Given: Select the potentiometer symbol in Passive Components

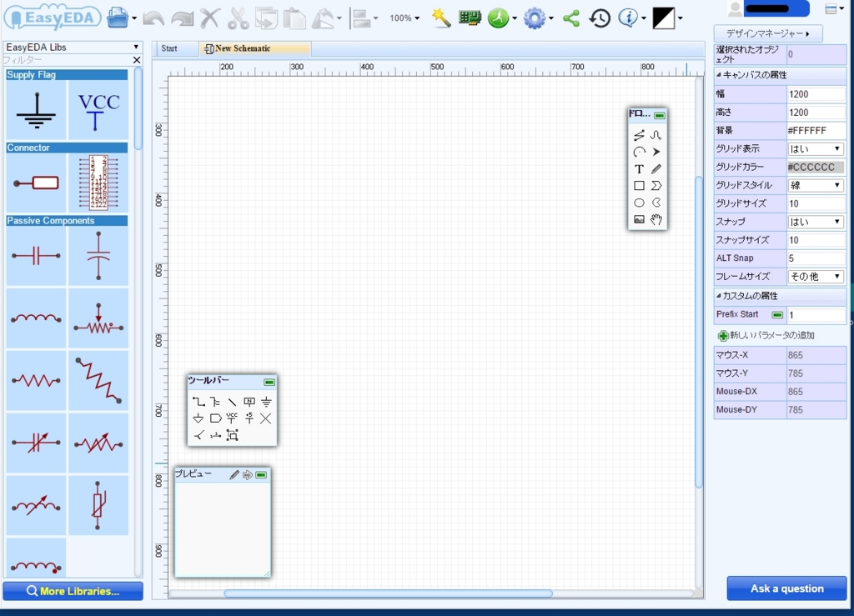Looking at the screenshot, I should tap(98, 318).
